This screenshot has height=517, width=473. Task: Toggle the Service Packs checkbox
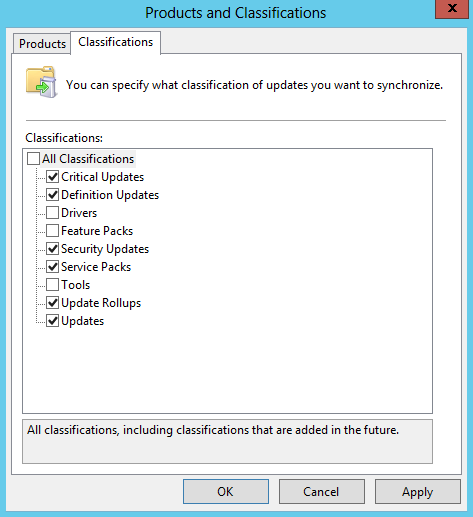(x=53, y=267)
